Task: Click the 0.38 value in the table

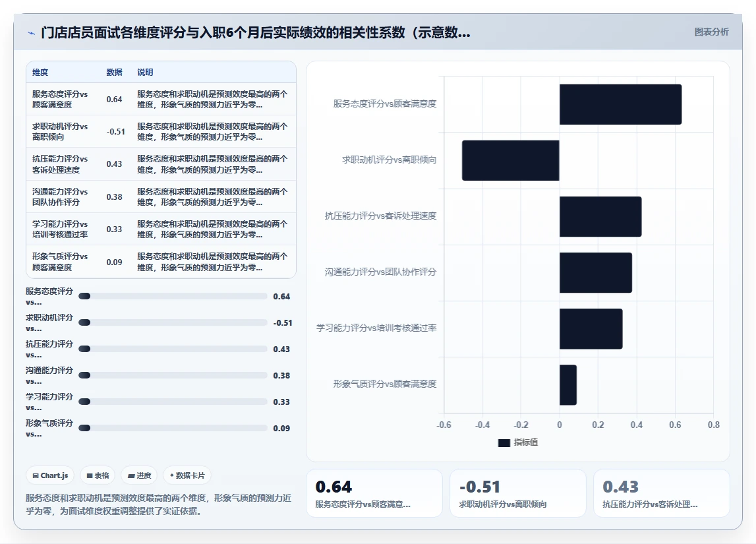Action: [x=114, y=196]
